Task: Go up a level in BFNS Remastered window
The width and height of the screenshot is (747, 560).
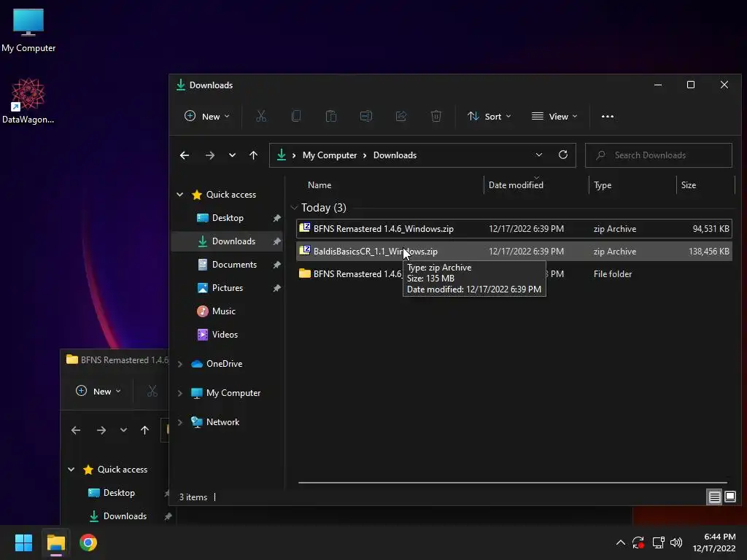Action: coord(145,430)
